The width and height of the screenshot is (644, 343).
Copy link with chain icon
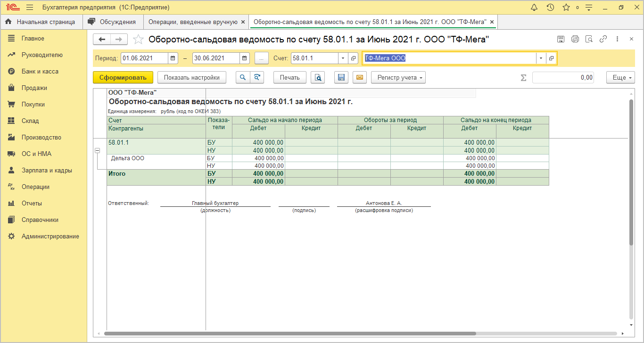(x=603, y=40)
